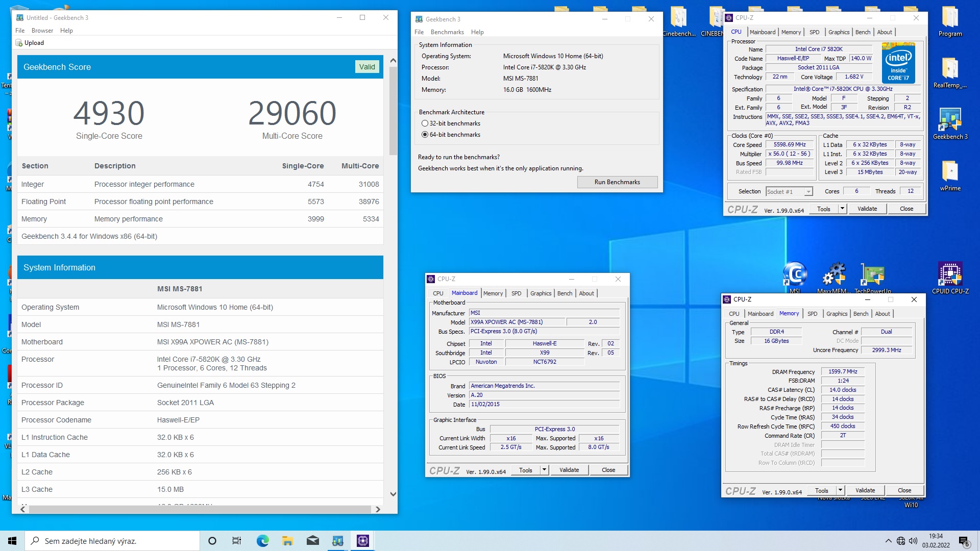Click scroll right arrow in Geekbench results
The image size is (980, 551).
coord(378,509)
